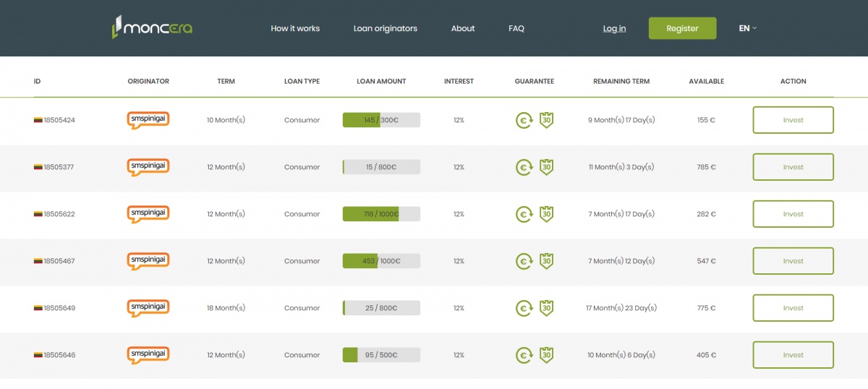
Task: Invest in loan 18505424
Action: (793, 120)
